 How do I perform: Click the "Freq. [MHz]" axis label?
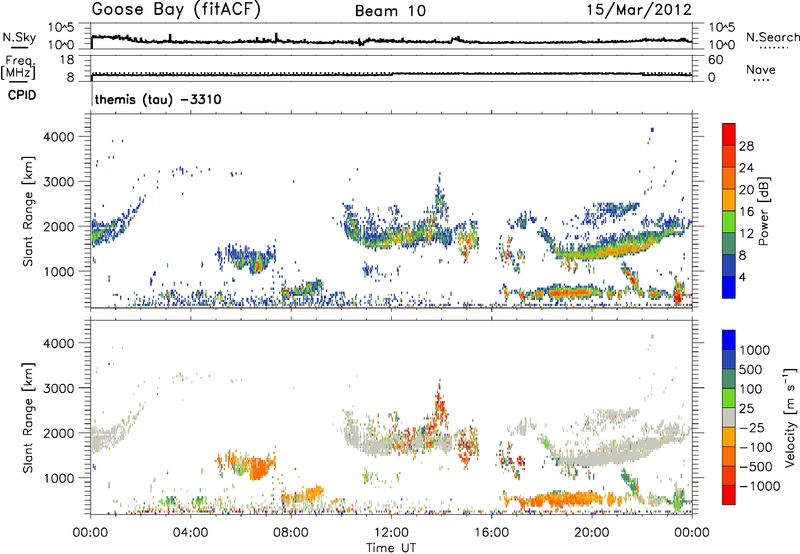click(x=18, y=67)
